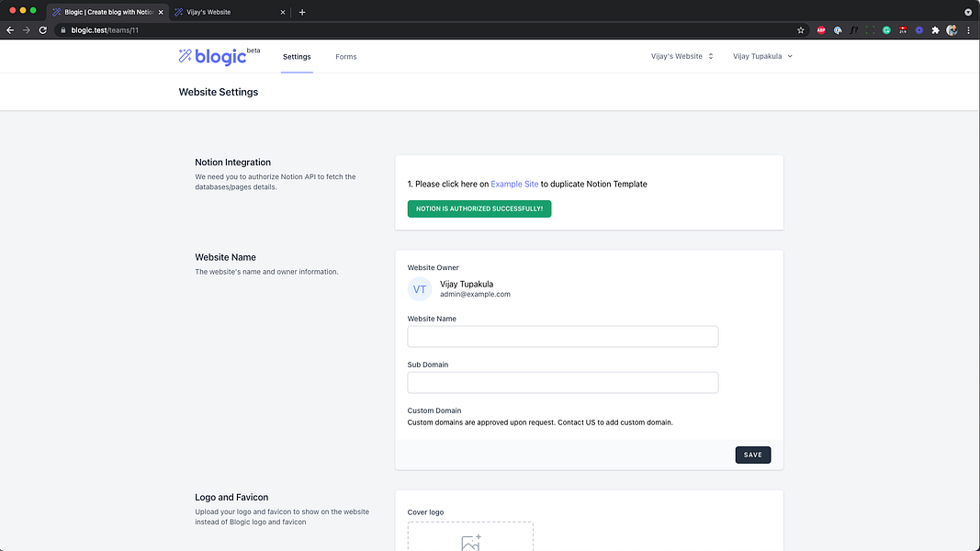Click the Website Owner label
Image resolution: width=980 pixels, height=551 pixels.
click(x=434, y=267)
